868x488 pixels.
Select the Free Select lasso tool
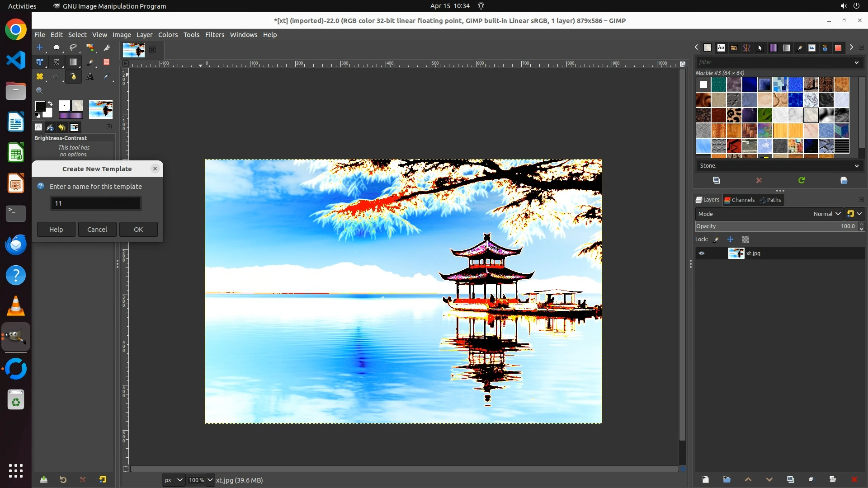point(73,47)
